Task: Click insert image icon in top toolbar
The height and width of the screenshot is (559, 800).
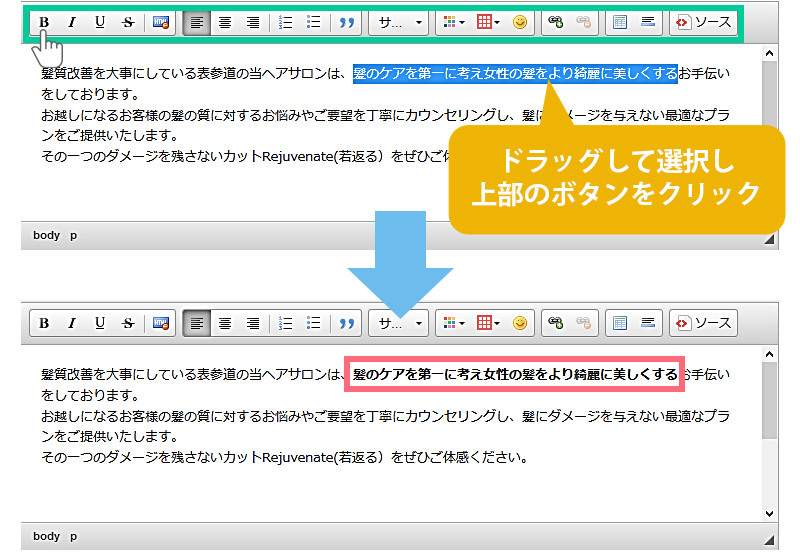Action: 160,23
